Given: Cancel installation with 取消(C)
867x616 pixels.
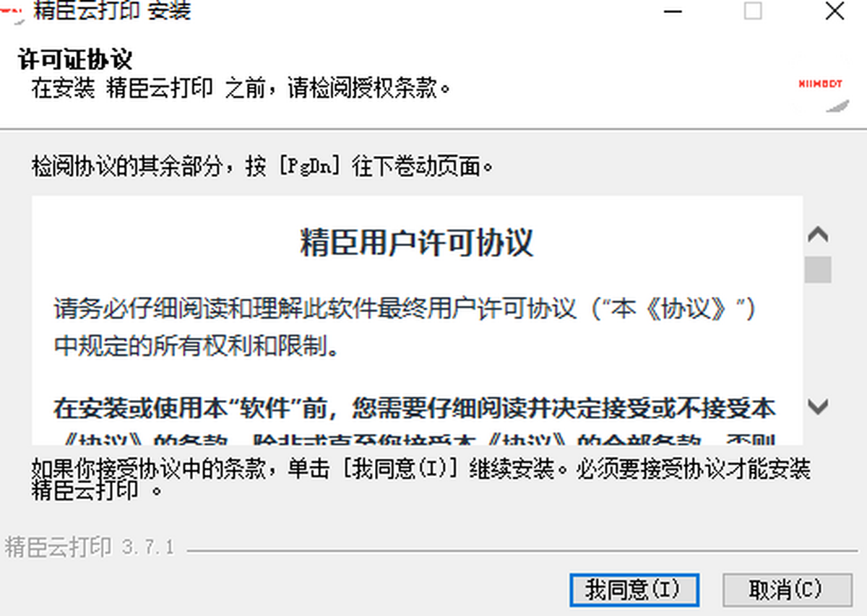Looking at the screenshot, I should click(785, 590).
